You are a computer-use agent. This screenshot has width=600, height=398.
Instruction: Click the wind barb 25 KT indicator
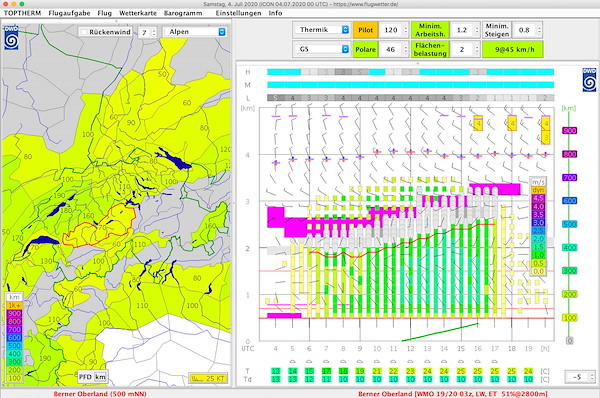click(x=208, y=378)
